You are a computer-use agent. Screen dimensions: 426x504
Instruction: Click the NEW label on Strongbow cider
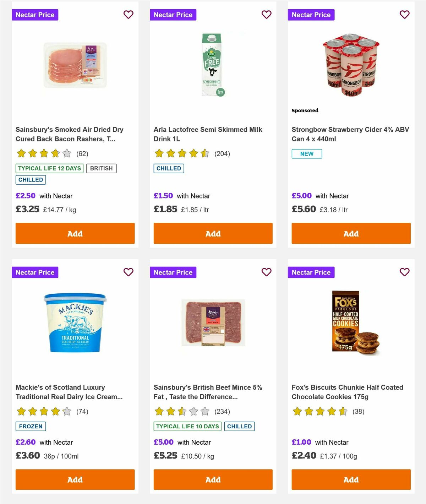307,153
